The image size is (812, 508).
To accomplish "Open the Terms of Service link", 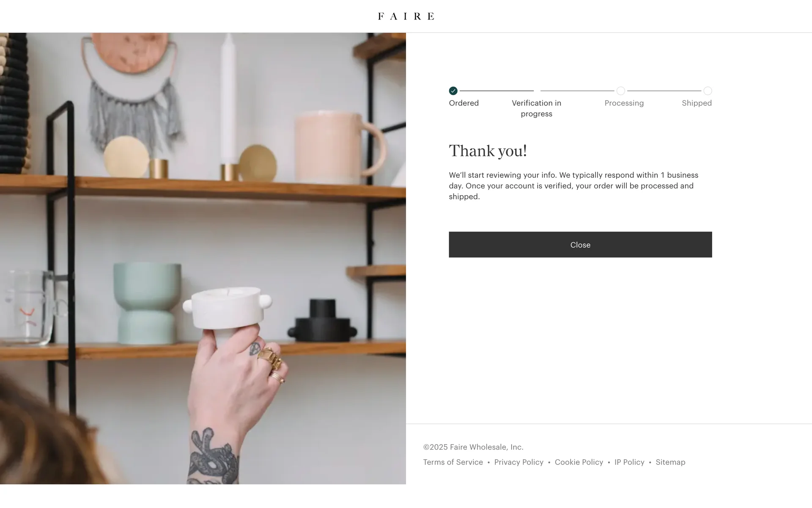I will click(x=453, y=462).
